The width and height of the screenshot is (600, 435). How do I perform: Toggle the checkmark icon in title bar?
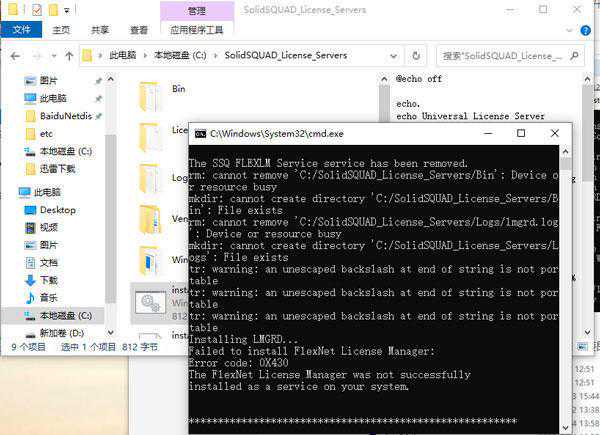coord(37,10)
